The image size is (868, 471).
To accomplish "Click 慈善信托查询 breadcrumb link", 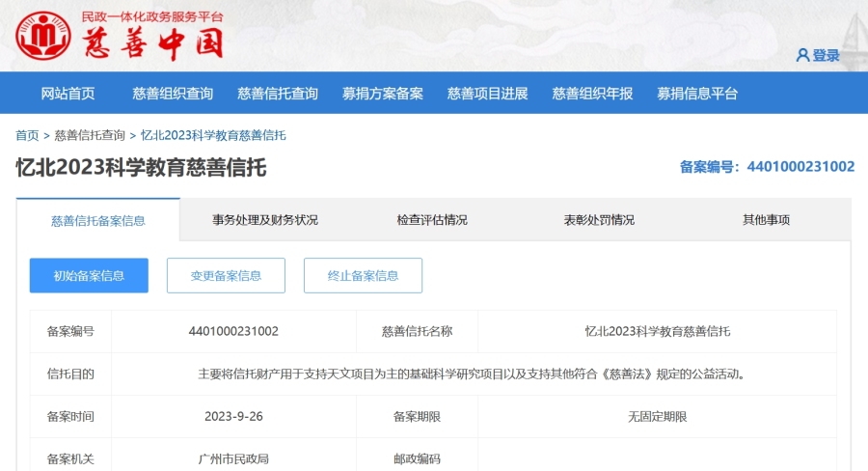I will coord(90,135).
